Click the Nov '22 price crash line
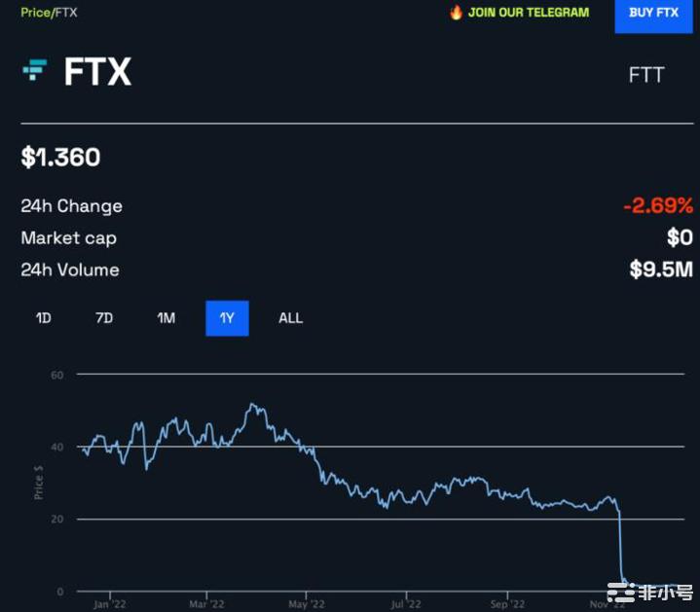 (x=621, y=545)
